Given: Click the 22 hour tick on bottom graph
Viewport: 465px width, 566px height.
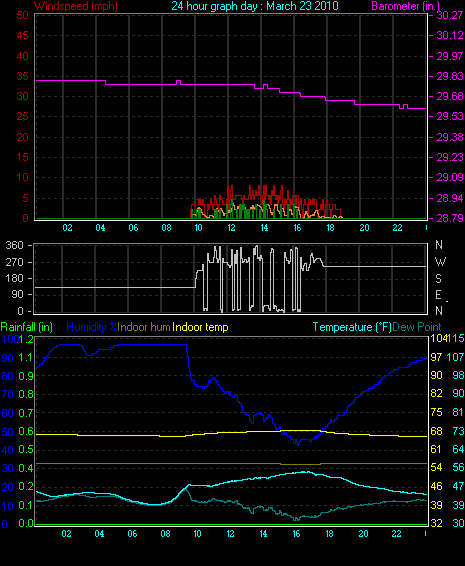Looking at the screenshot, I should 396,534.
